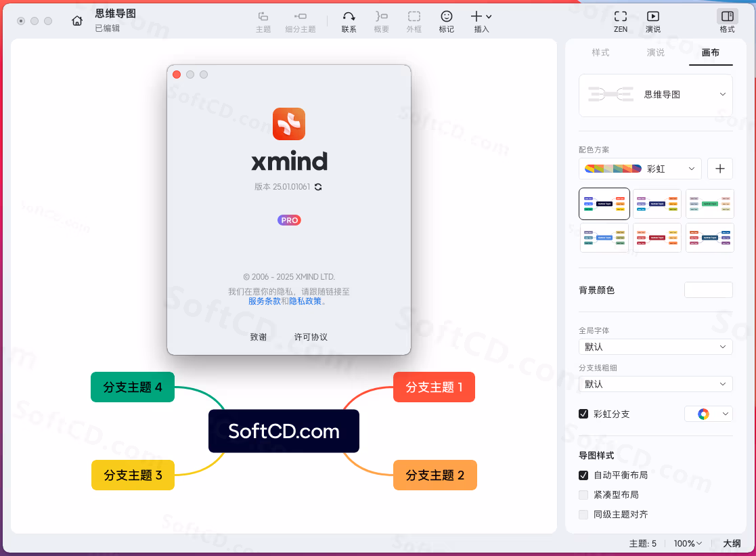The width and height of the screenshot is (756, 556).
Task: Enter ZEN full-screen mode
Action: point(621,22)
